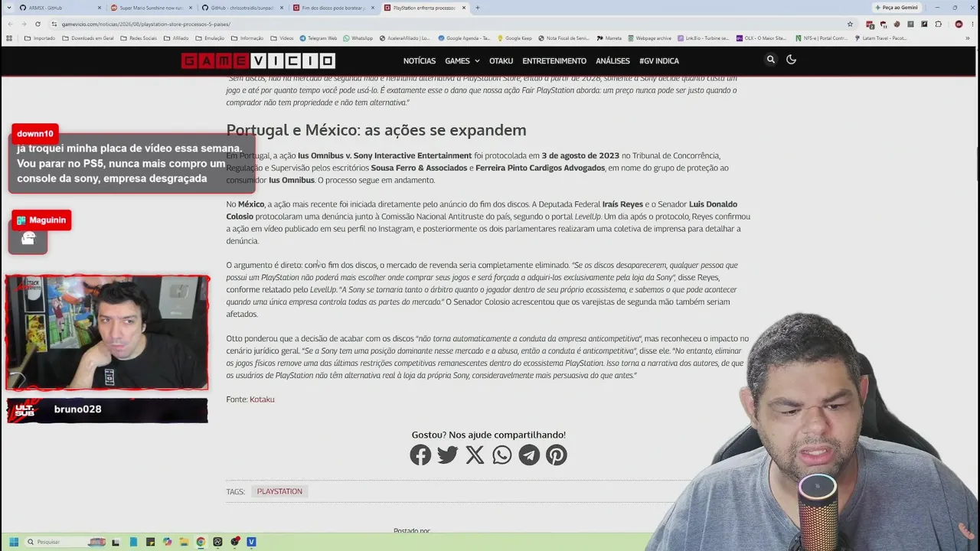Switch to GitHub chrissotraidis/sunpack tab
The image size is (980, 551).
tap(241, 8)
